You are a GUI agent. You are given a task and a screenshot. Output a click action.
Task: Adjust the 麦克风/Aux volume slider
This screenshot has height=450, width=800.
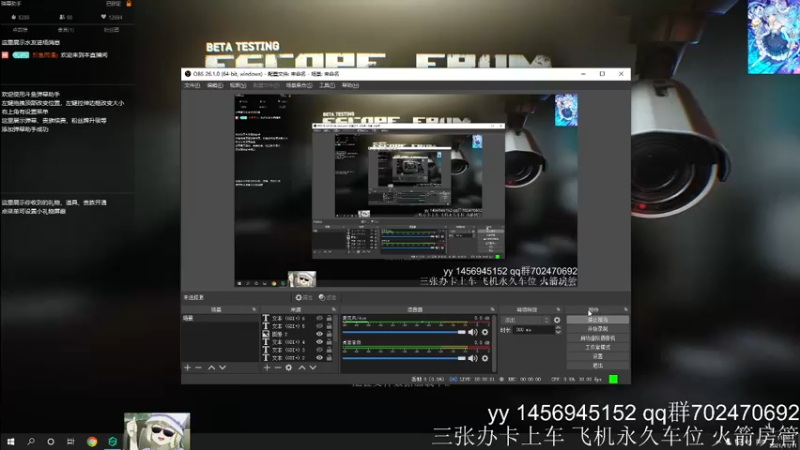[404, 332]
